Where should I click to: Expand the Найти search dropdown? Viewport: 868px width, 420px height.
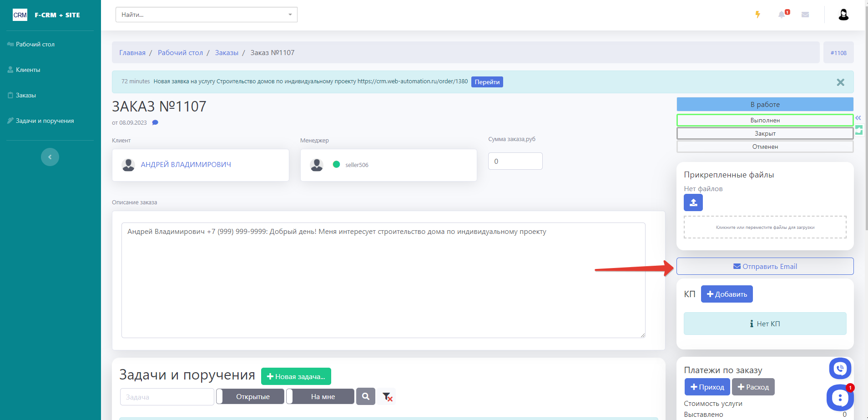[x=290, y=15]
